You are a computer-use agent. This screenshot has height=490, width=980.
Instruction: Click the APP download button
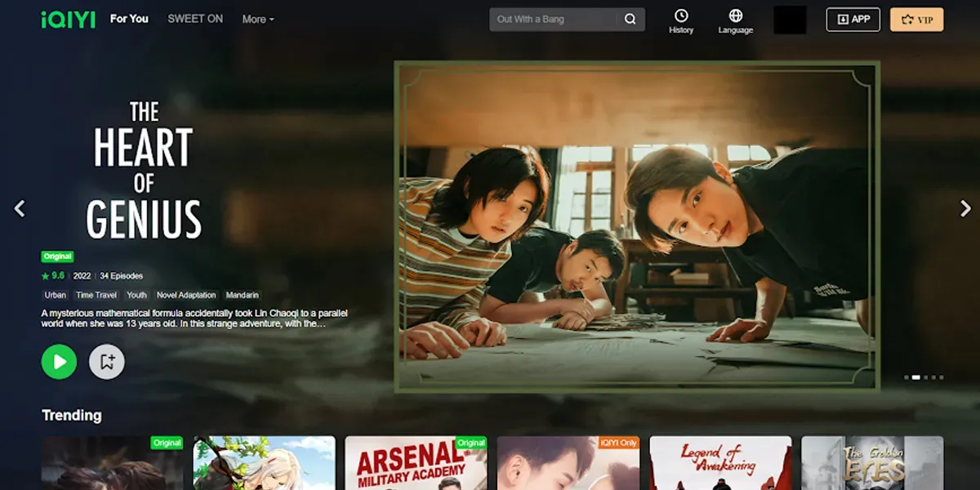point(853,20)
